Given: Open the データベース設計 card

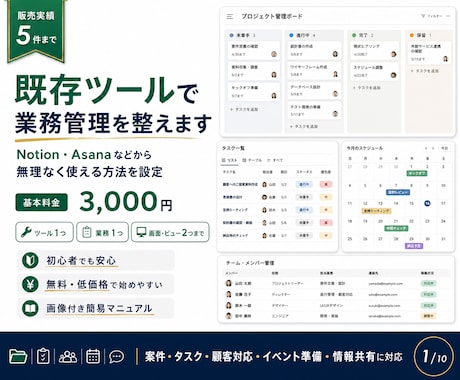Looking at the screenshot, I should pyautogui.click(x=314, y=90).
